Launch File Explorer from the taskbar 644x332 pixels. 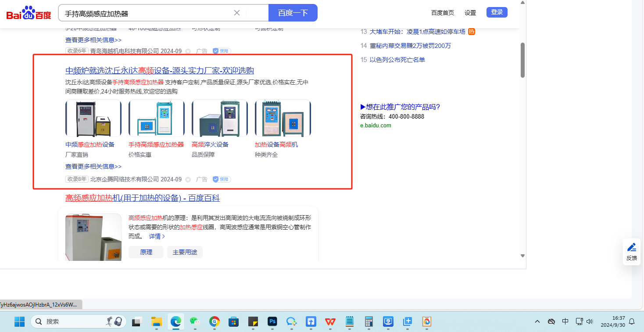(x=157, y=321)
